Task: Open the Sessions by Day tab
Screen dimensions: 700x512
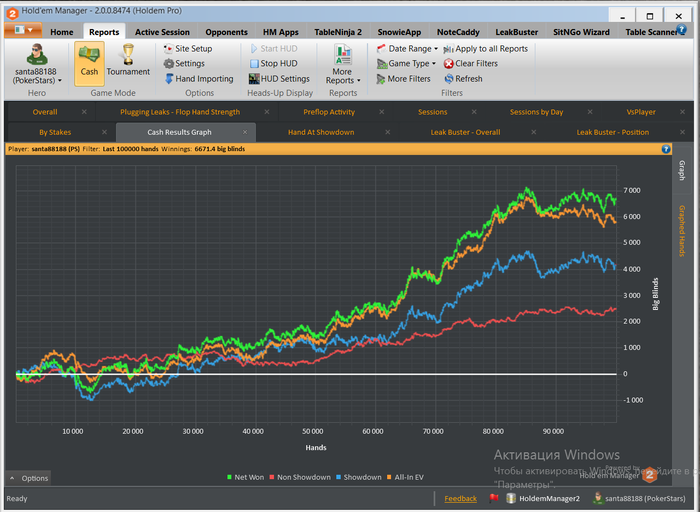Action: 536,112
